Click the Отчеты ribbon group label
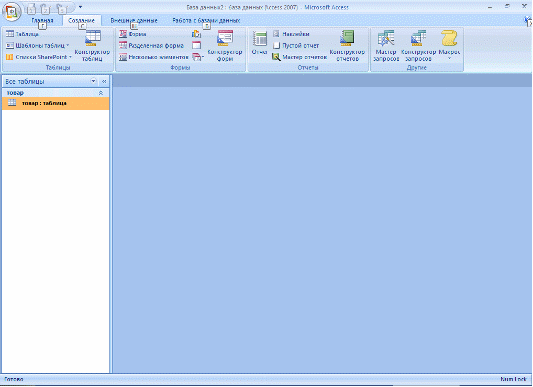This screenshot has width=533, height=387. click(308, 68)
